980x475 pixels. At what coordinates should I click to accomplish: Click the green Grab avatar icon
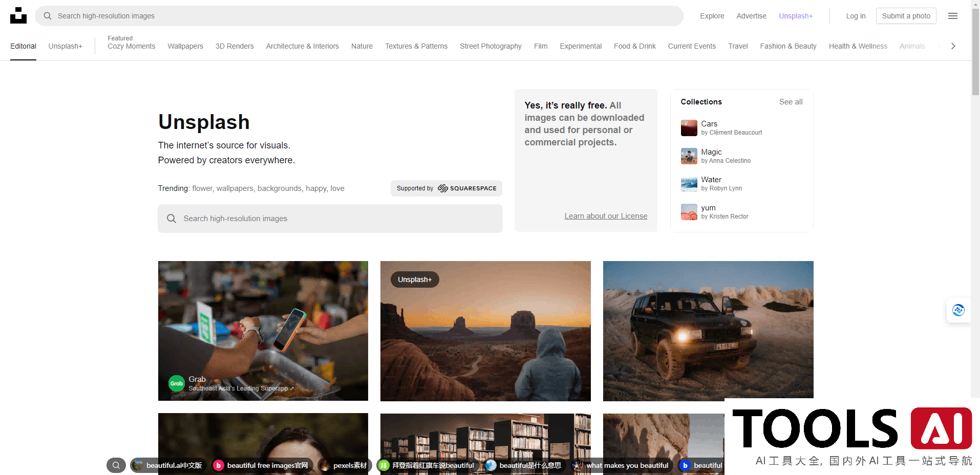177,383
